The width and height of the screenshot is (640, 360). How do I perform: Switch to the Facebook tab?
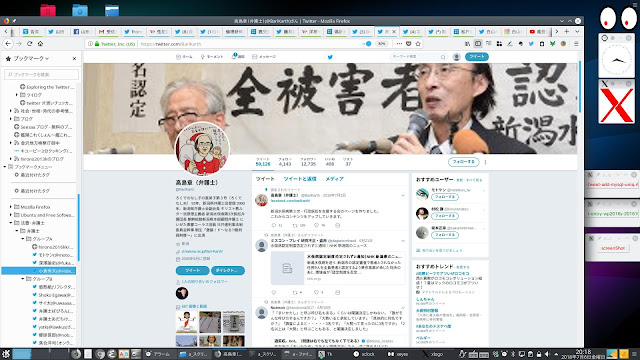coord(82,31)
